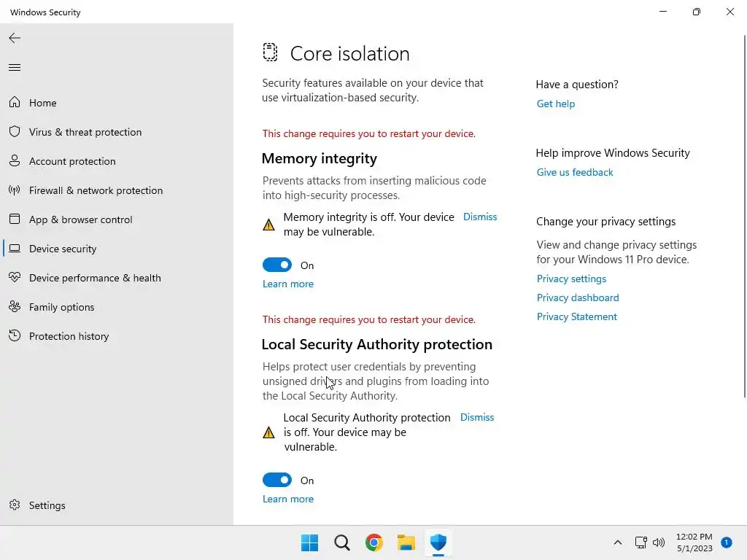Dismiss the Local Security Authority warning
Image resolution: width=747 pixels, height=560 pixels.
coord(477,417)
